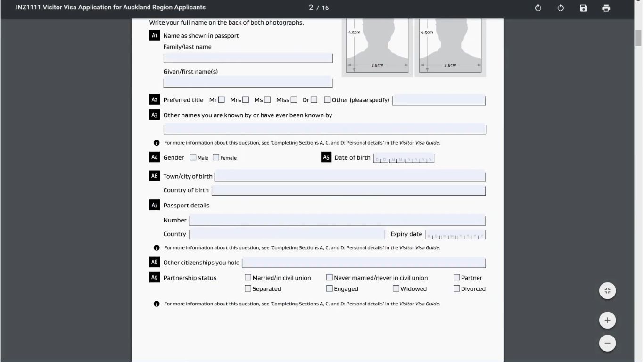Zoom in with the plus button
The image size is (644, 362).
tap(607, 321)
